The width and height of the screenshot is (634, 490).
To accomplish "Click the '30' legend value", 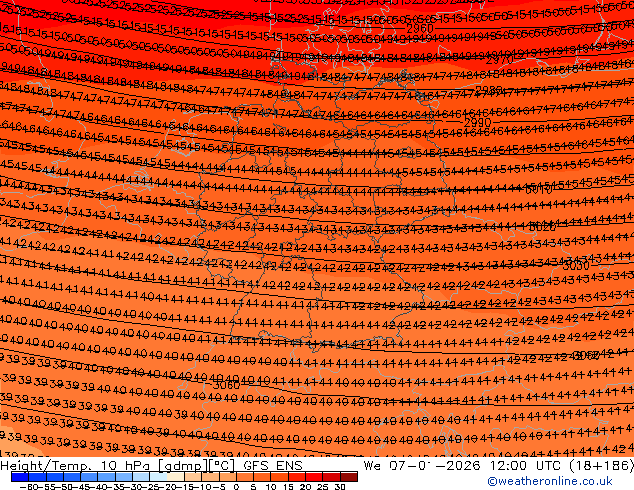I will [x=340, y=486].
